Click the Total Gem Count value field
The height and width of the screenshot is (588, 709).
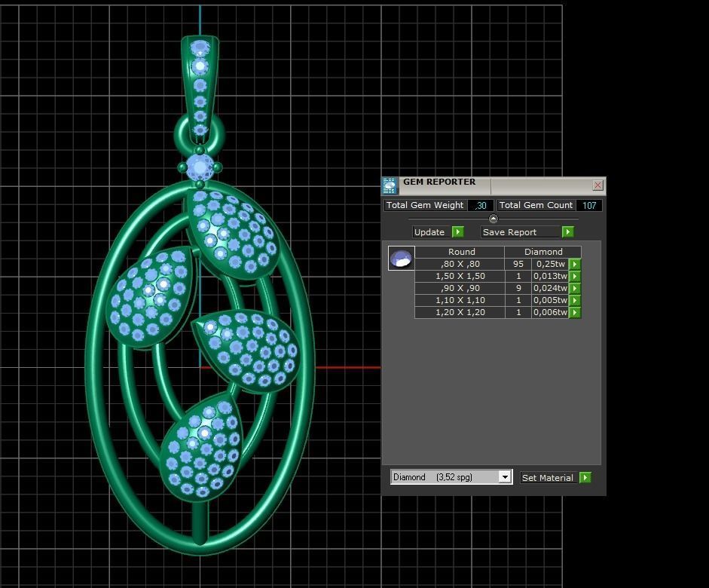[x=589, y=205]
